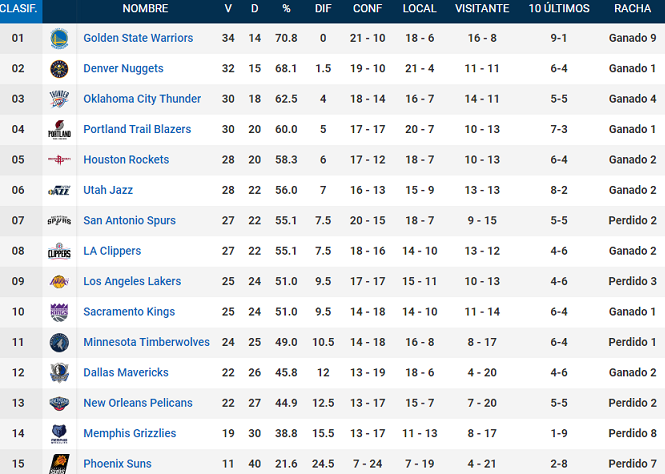
Task: Click the LA Clippers logo icon
Action: [x=59, y=251]
